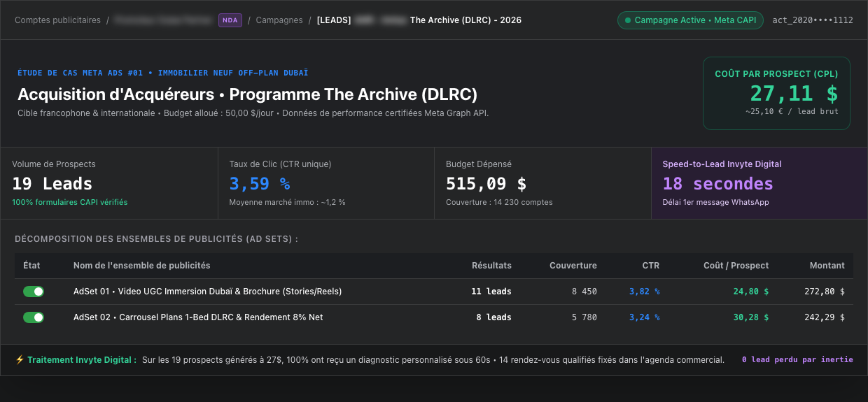
Task: Click The Archive (DLRC) - 2026 campaign title
Action: pos(465,20)
